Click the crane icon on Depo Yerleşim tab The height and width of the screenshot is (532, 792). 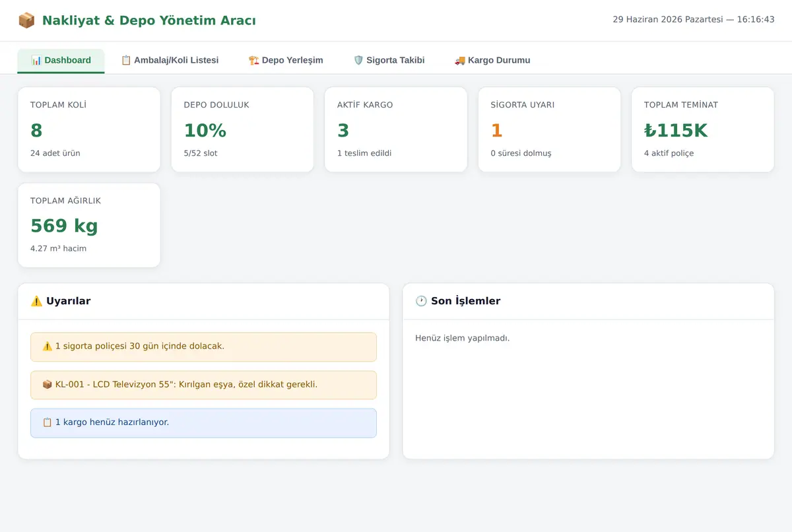click(x=254, y=60)
